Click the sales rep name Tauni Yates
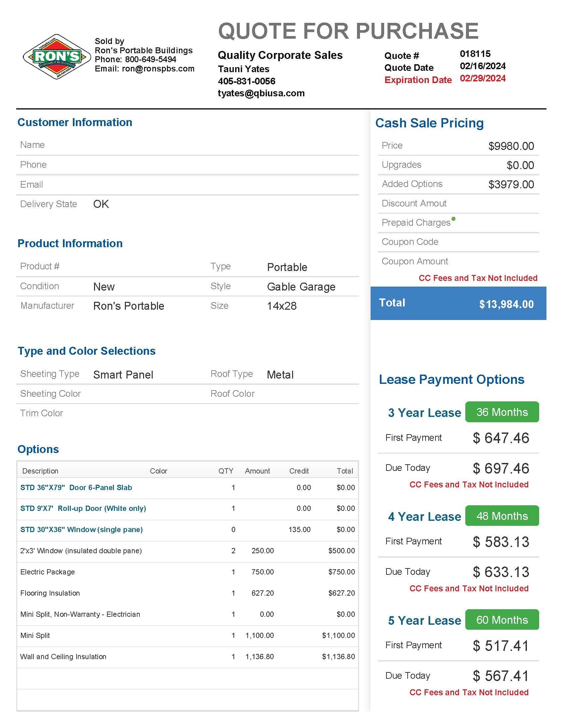The height and width of the screenshot is (728, 563). coord(243,69)
